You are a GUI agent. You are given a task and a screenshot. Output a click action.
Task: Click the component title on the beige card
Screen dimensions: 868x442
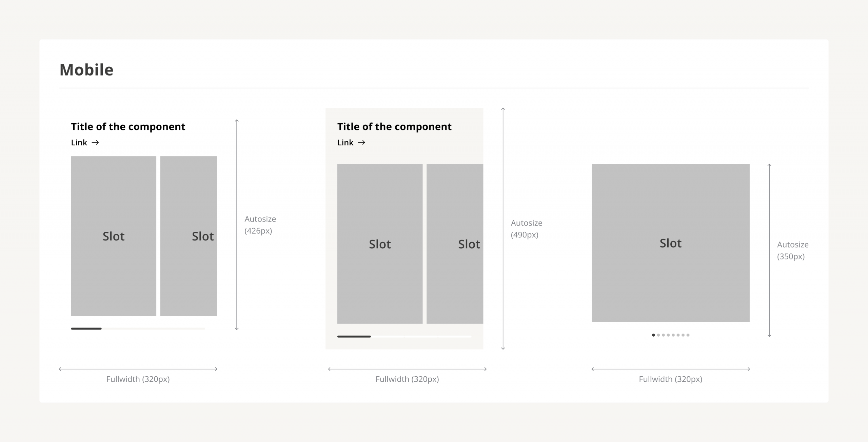pos(394,127)
